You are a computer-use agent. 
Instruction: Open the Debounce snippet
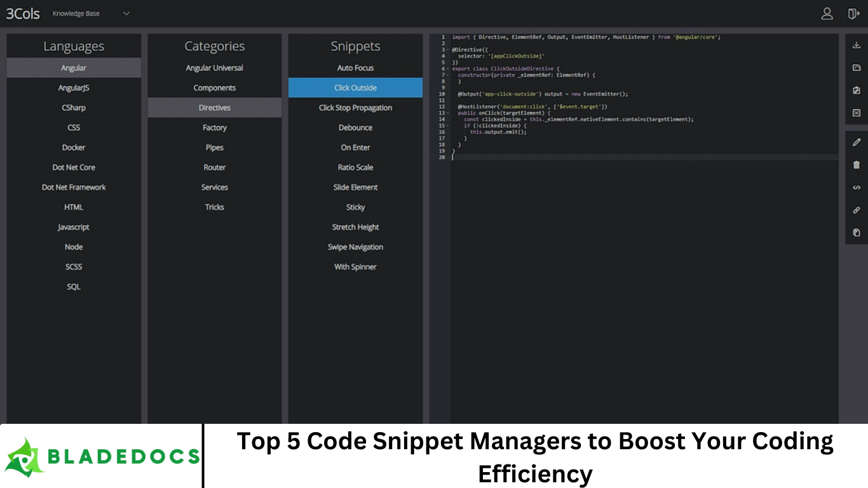355,128
